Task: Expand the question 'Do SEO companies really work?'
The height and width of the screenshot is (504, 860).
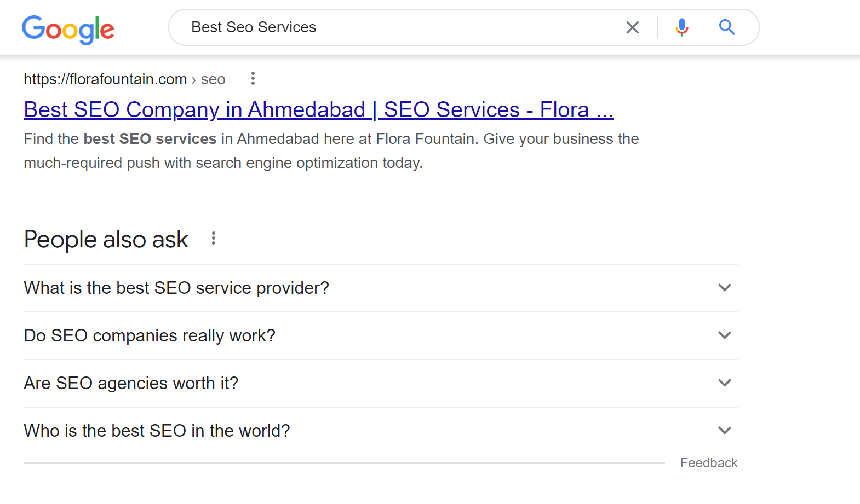Action: tap(381, 336)
